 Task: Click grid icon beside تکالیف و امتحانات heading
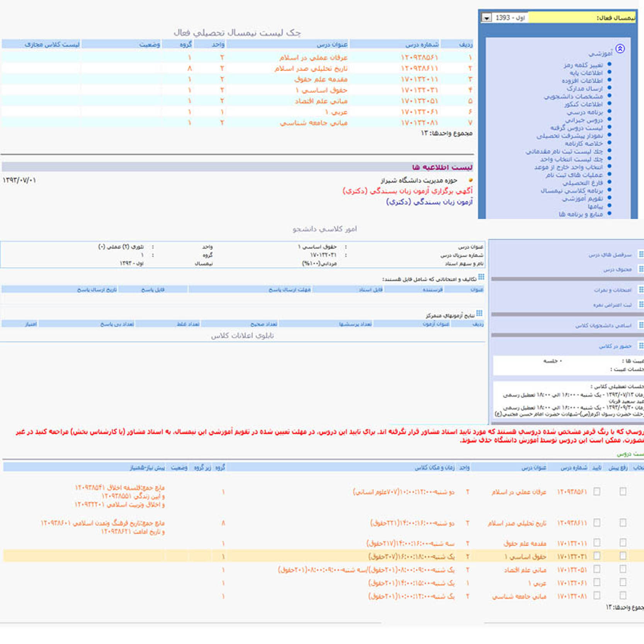tap(481, 277)
